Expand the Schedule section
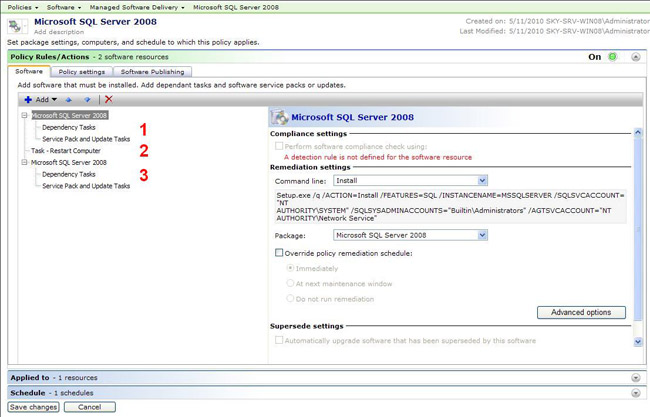 coord(635,393)
